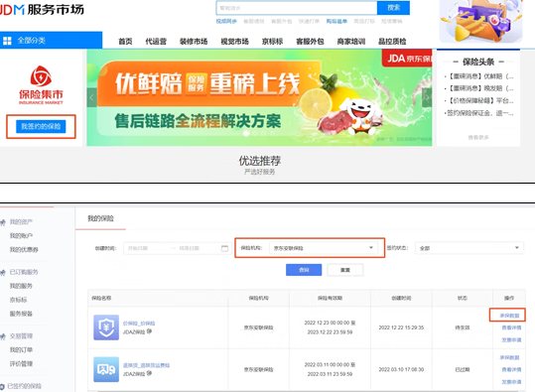Image resolution: width=535 pixels, height=392 pixels.
Task: Click the 优鲜赔 重磅上线 banner image
Action: pyautogui.click(x=259, y=97)
